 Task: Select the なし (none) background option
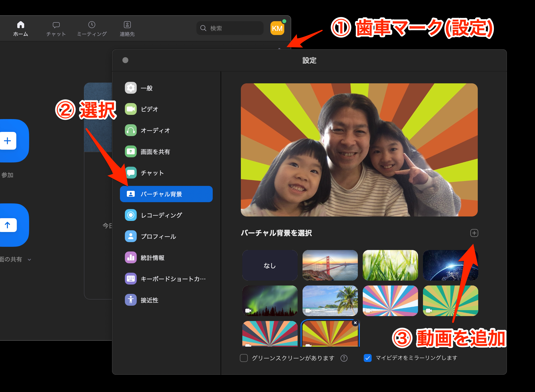[x=270, y=265]
